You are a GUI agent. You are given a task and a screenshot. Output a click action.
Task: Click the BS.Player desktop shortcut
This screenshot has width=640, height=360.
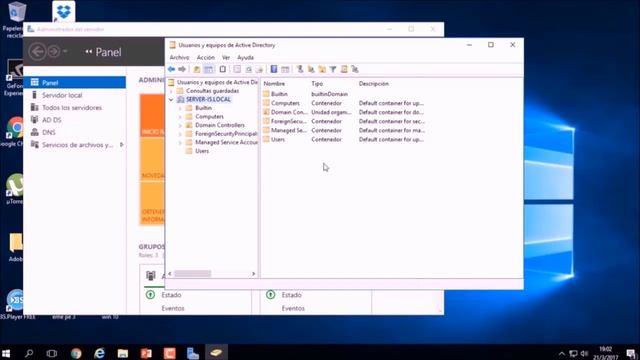pyautogui.click(x=15, y=300)
